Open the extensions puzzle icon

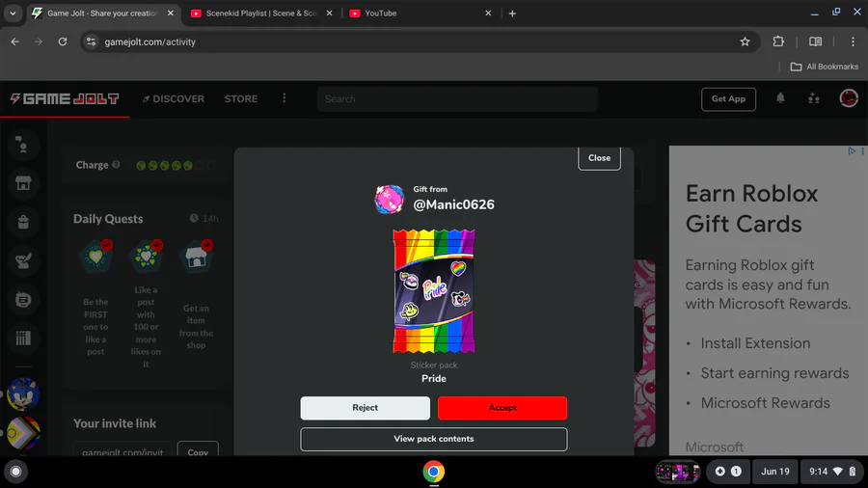778,41
